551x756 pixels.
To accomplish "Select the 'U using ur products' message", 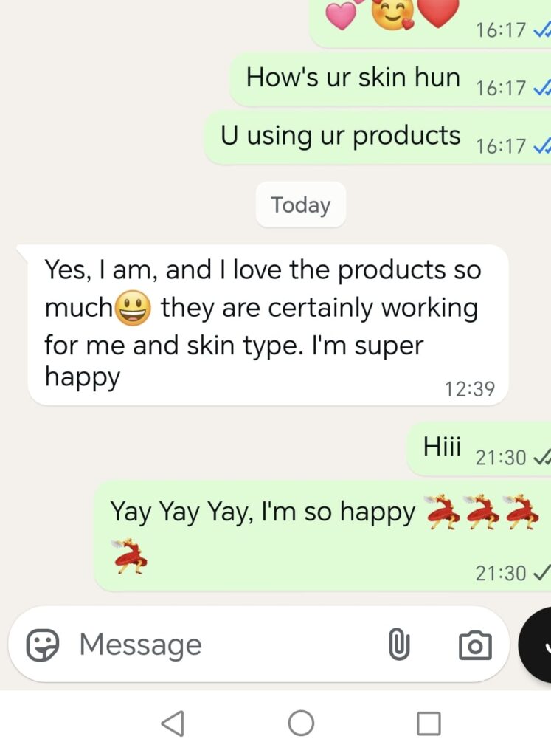I will [378, 138].
